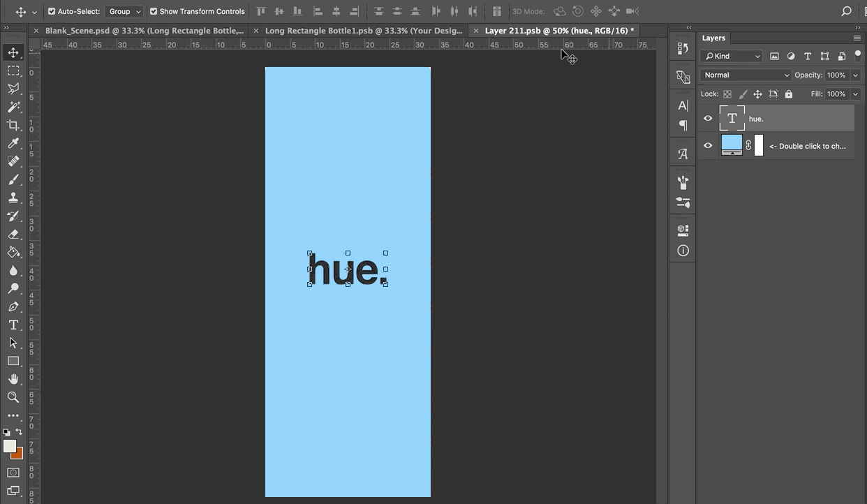The width and height of the screenshot is (867, 504).
Task: Select the Zoom tool
Action: (x=13, y=397)
